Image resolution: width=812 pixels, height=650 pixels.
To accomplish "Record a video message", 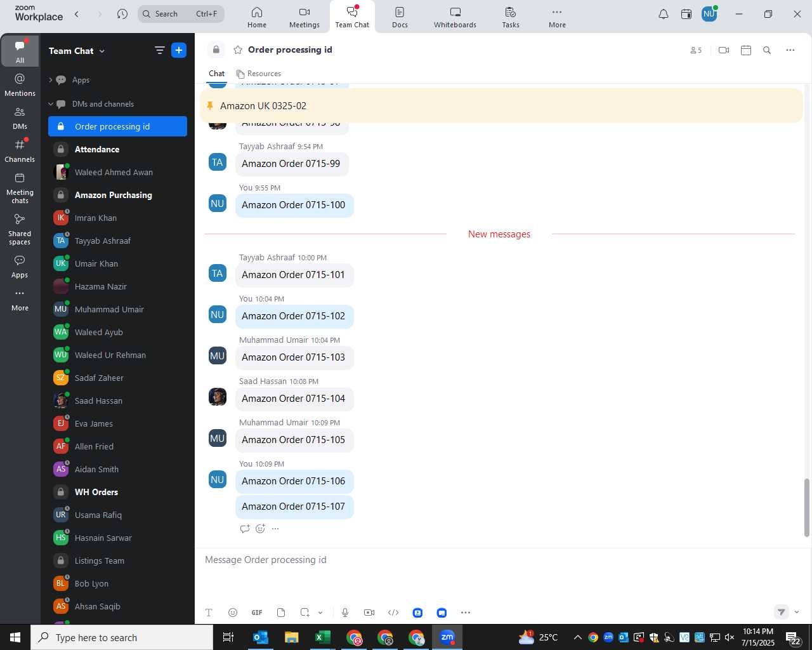I will [369, 613].
